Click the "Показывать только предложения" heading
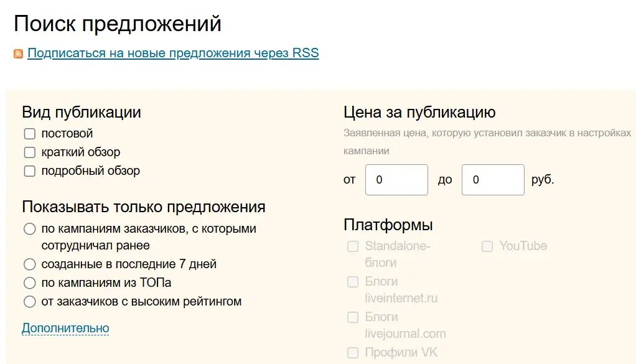This screenshot has width=636, height=364. point(144,207)
